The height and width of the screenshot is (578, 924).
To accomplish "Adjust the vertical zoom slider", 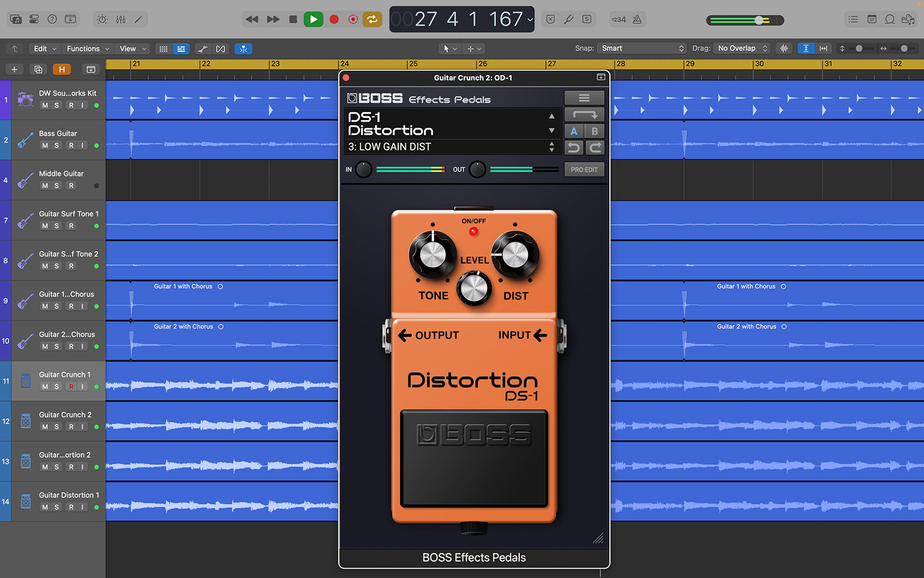I will pyautogui.click(x=858, y=48).
